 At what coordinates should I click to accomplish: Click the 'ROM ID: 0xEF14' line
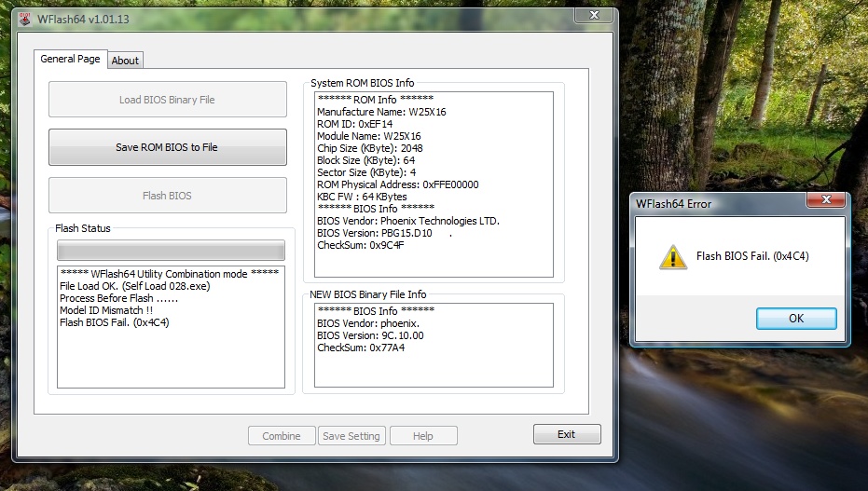[x=355, y=124]
